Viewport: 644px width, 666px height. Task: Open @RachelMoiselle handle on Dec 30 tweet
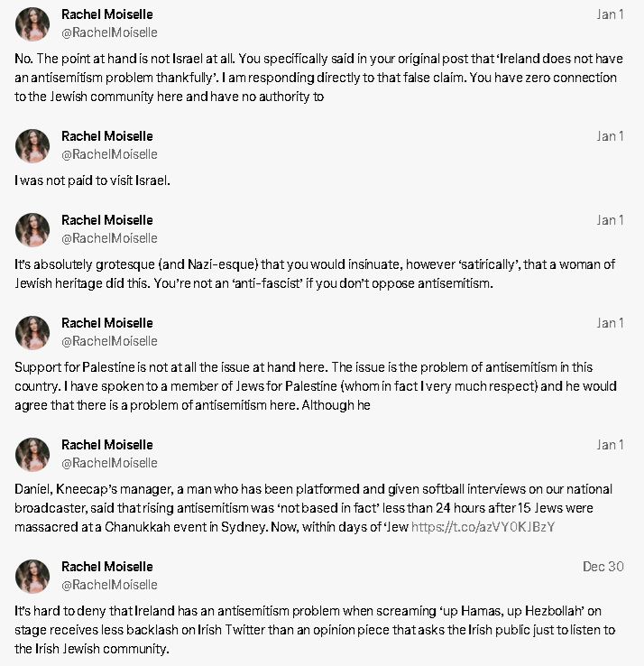[x=109, y=585]
